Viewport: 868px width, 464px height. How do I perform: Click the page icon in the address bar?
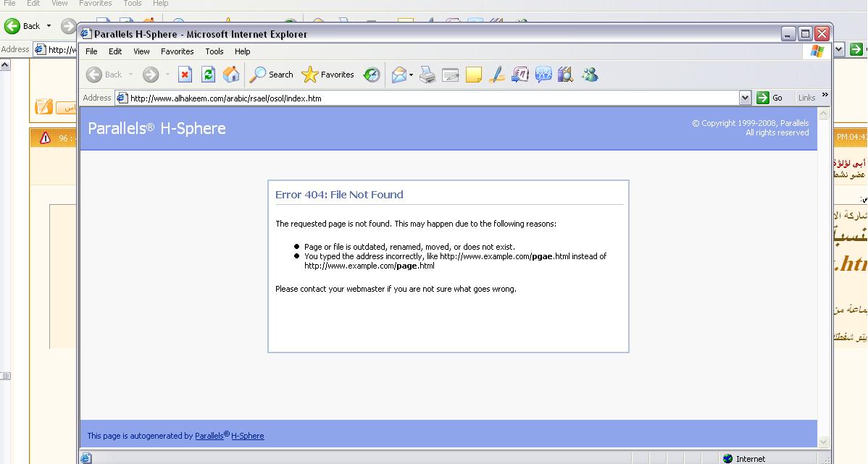click(122, 98)
